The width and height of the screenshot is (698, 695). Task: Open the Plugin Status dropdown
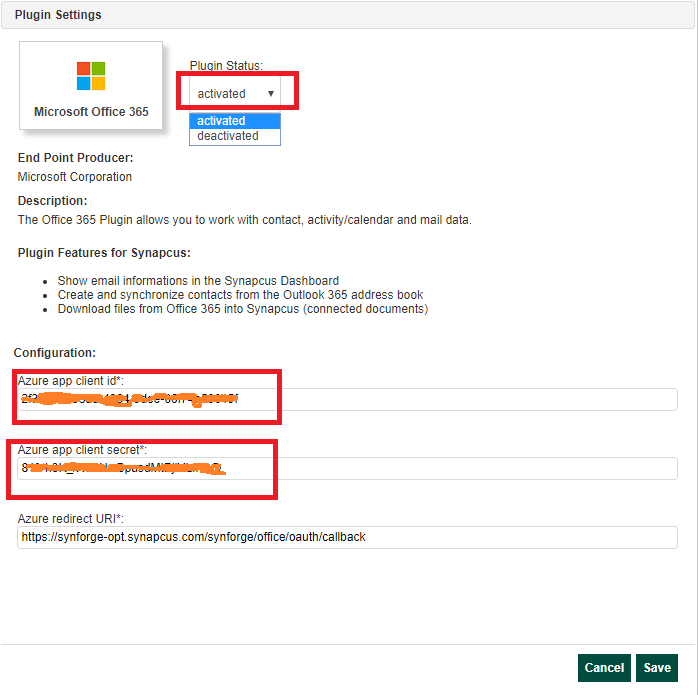235,93
